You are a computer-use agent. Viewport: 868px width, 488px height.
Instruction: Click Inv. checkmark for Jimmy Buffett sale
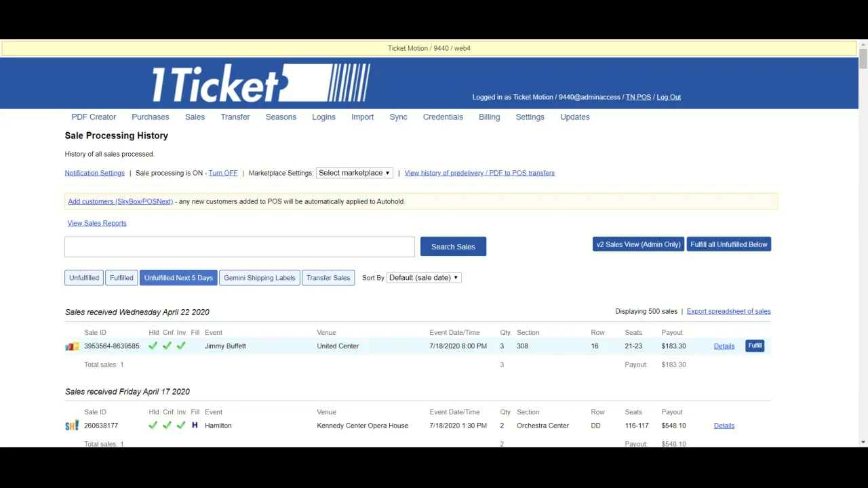181,346
